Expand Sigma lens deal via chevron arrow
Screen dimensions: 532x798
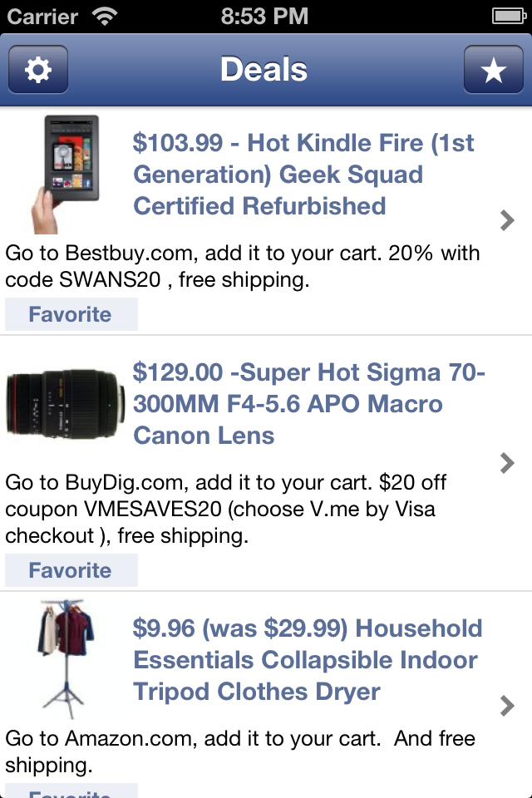(507, 463)
